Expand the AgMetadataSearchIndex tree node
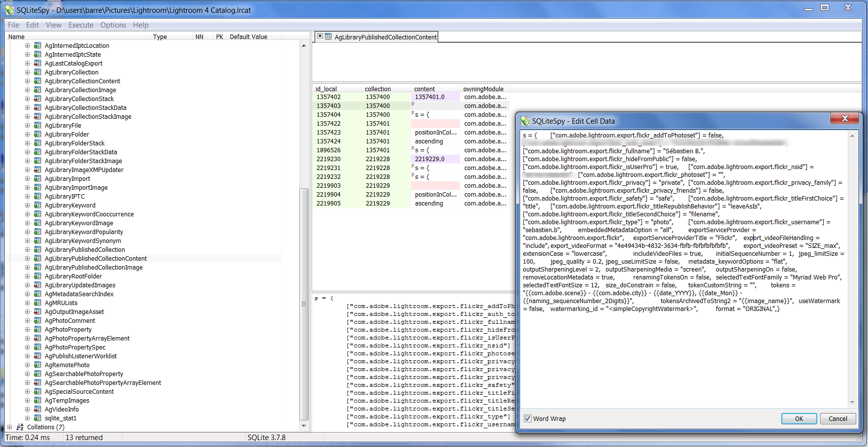Image resolution: width=868 pixels, height=447 pixels. point(28,294)
